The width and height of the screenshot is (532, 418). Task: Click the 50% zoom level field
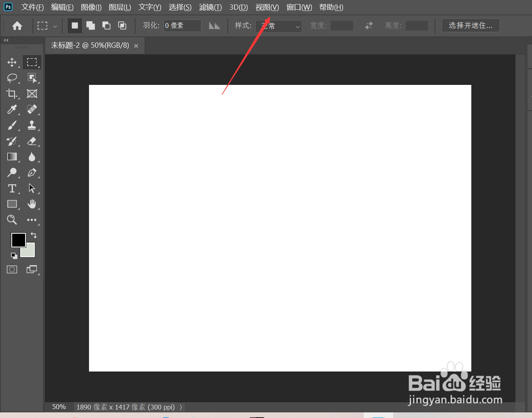click(59, 407)
